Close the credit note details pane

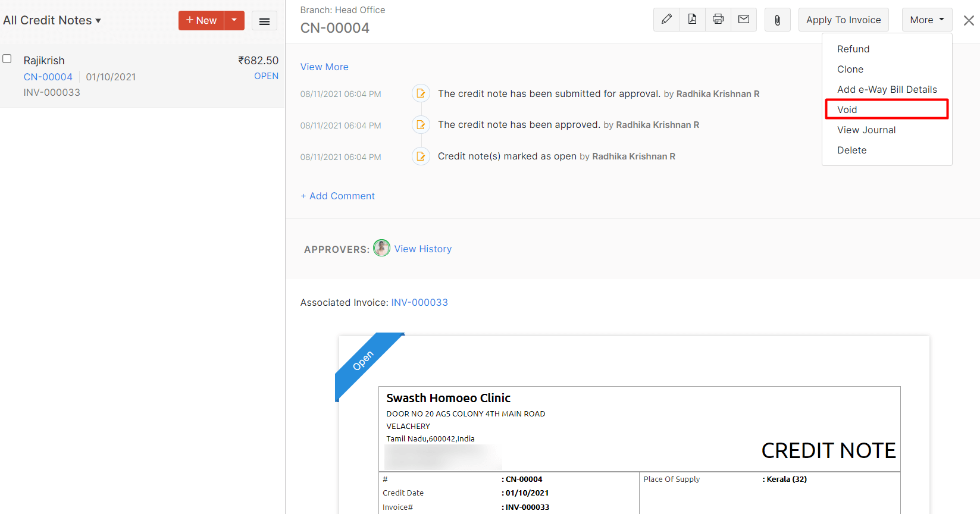click(969, 21)
